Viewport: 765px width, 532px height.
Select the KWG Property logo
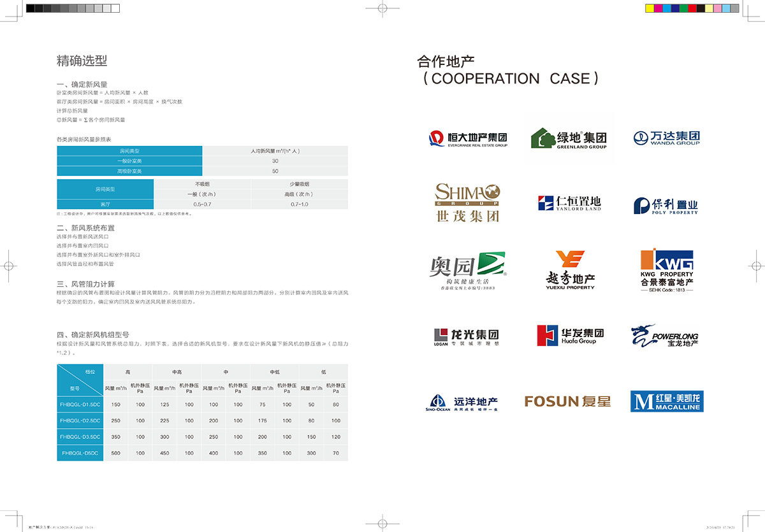[x=666, y=271]
